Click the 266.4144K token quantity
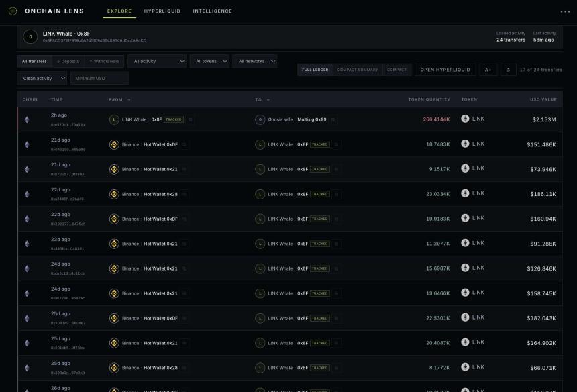The image size is (577, 392). [436, 119]
